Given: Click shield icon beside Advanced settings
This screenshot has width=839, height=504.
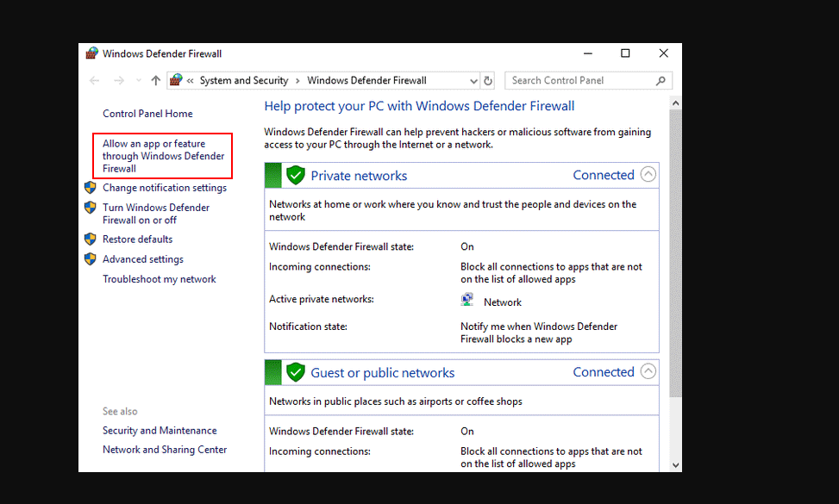Looking at the screenshot, I should [x=91, y=259].
